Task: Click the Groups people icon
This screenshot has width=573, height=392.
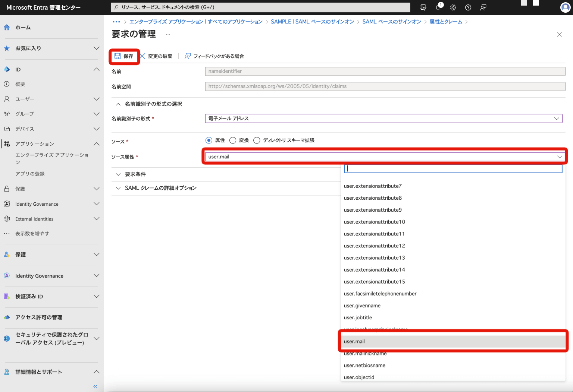Action: (x=7, y=114)
